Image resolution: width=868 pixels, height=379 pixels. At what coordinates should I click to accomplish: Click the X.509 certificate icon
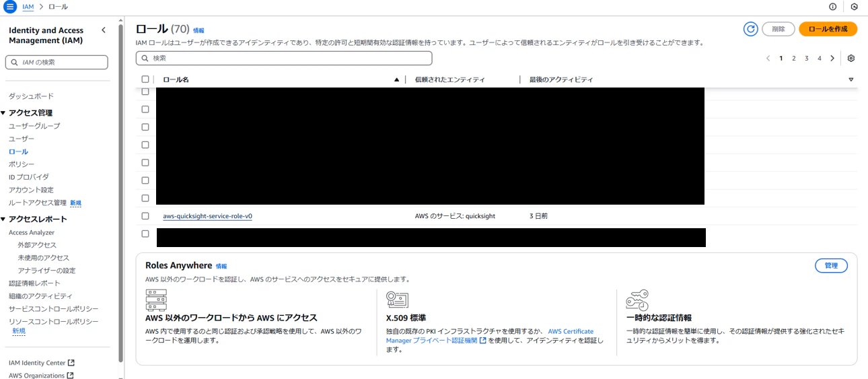[397, 300]
